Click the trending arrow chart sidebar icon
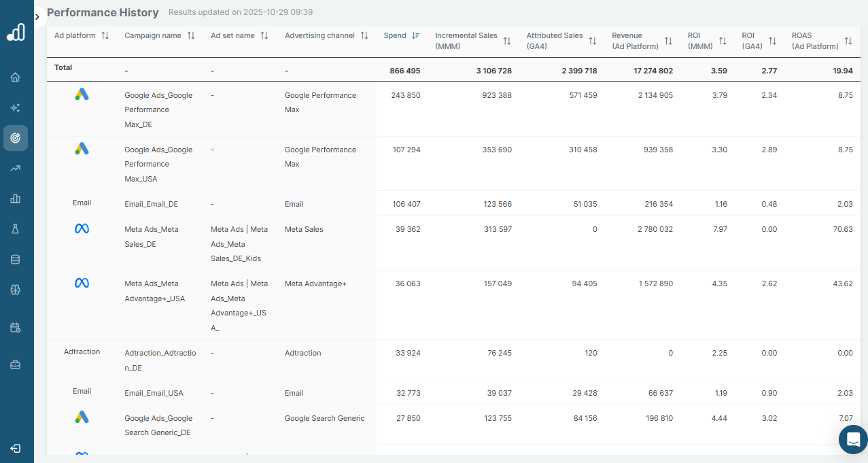Screen dimensions: 868x463 point(15,169)
